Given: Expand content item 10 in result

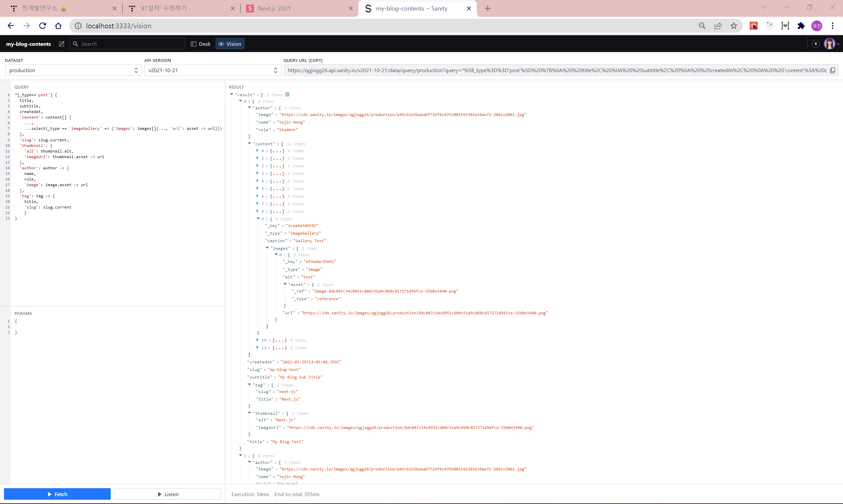Looking at the screenshot, I should [258, 340].
